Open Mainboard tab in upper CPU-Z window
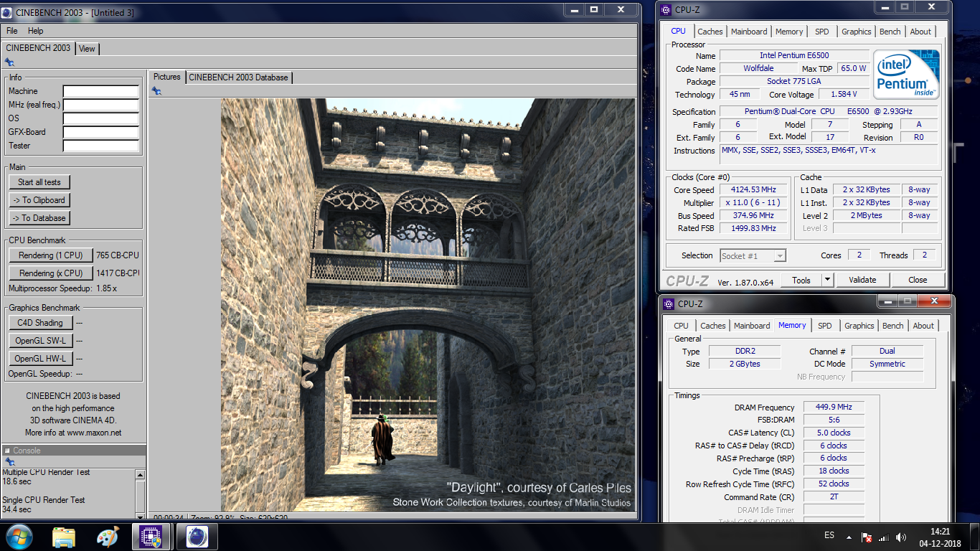Image resolution: width=980 pixels, height=551 pixels. [749, 32]
